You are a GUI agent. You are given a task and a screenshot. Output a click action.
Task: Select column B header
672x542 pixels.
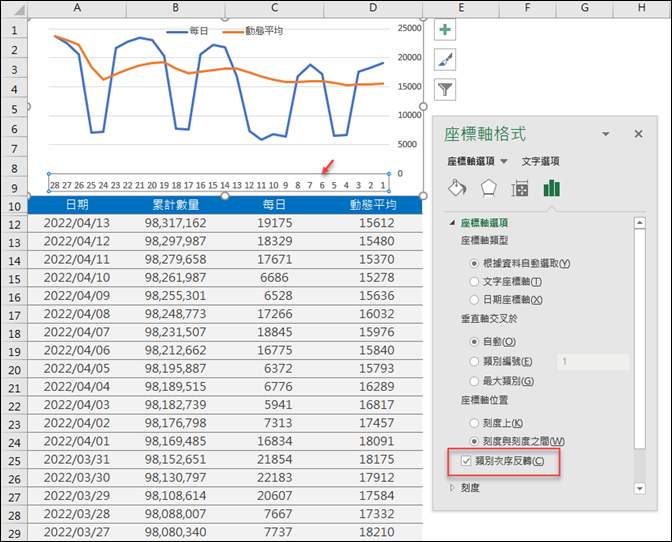pos(176,8)
